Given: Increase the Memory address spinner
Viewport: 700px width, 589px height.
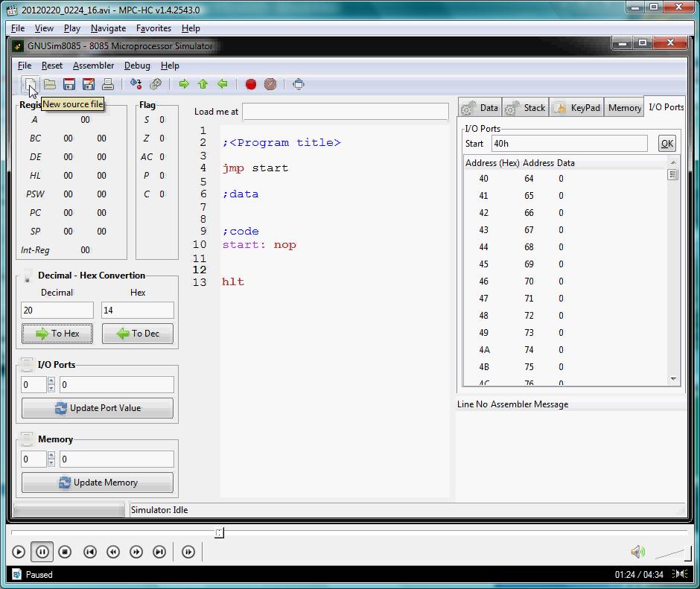Looking at the screenshot, I should 51,456.
